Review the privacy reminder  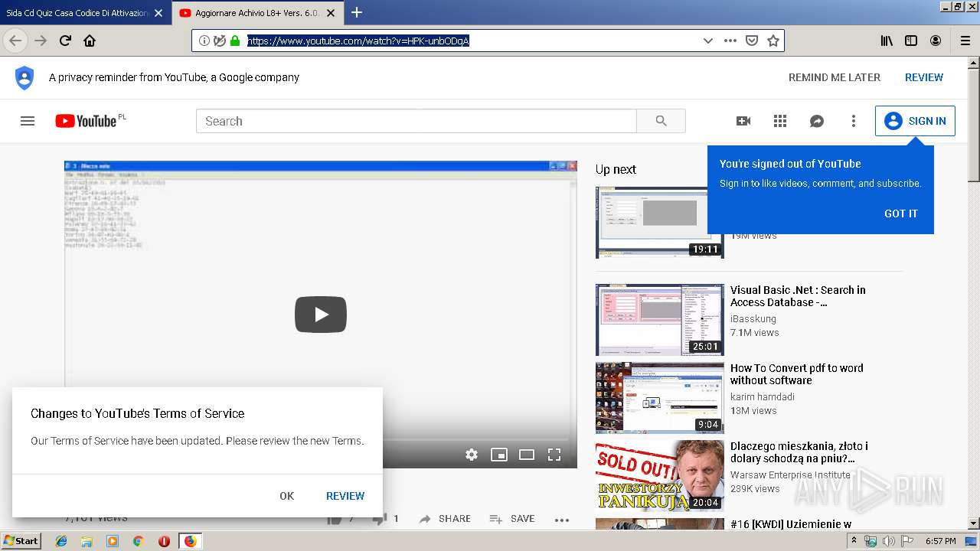[x=924, y=77]
